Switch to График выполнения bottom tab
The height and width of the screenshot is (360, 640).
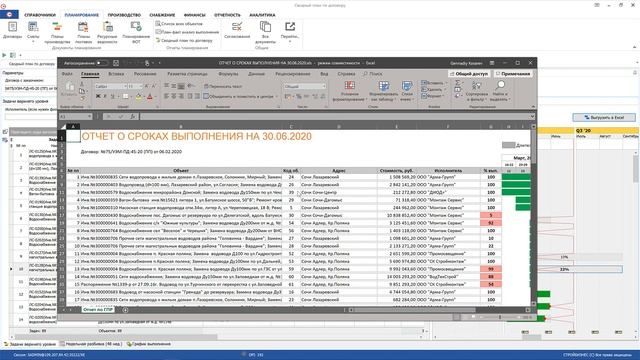pos(149,344)
